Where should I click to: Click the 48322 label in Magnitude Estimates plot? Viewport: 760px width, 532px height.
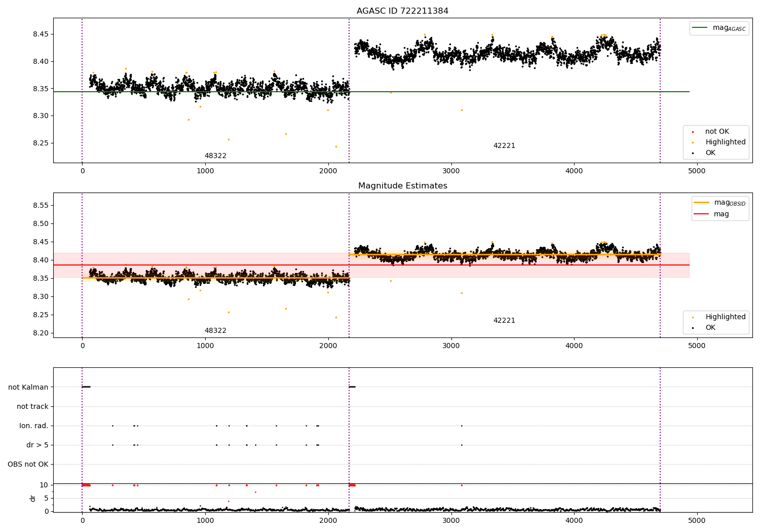215,331
